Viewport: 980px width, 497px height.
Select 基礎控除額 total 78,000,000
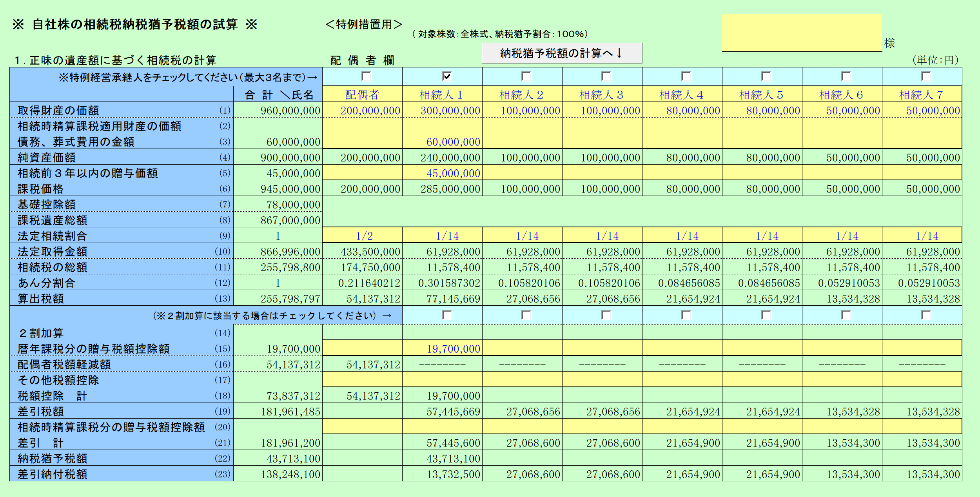278,204
